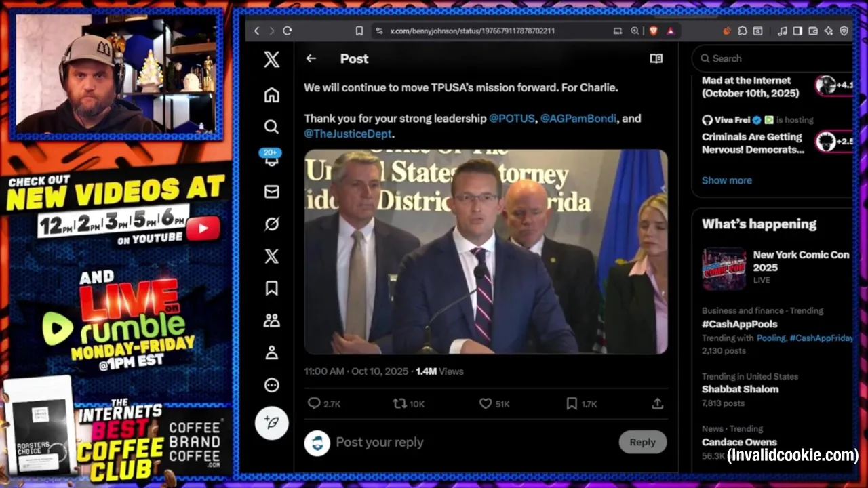Screen dimensions: 868x488
Task: Open Messages envelope icon
Action: coord(272,192)
